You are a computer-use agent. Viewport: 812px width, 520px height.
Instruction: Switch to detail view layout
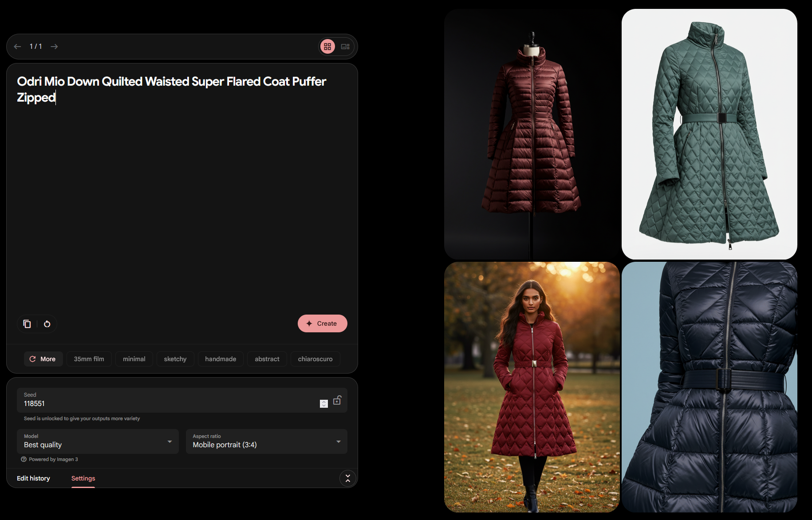345,47
